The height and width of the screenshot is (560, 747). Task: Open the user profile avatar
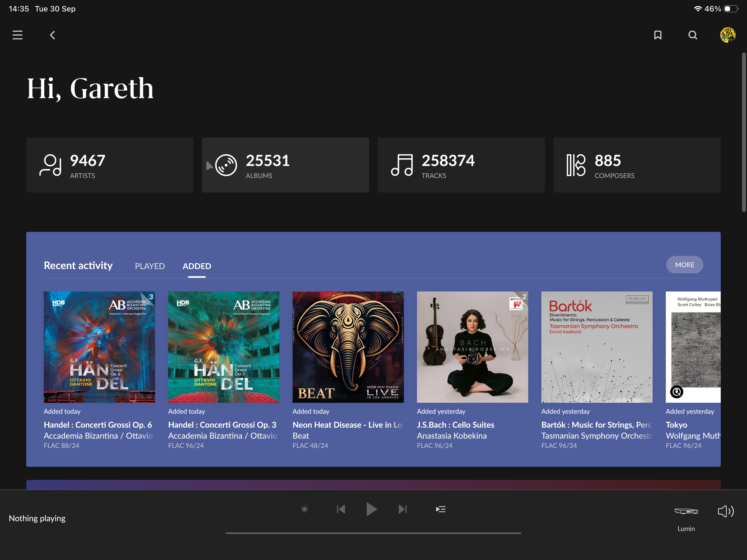[727, 35]
